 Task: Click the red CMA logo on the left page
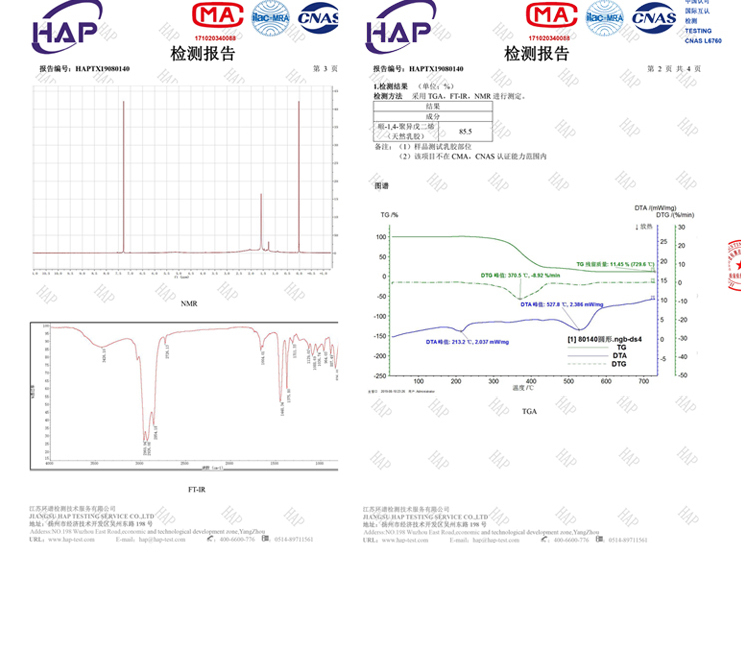pos(217,16)
